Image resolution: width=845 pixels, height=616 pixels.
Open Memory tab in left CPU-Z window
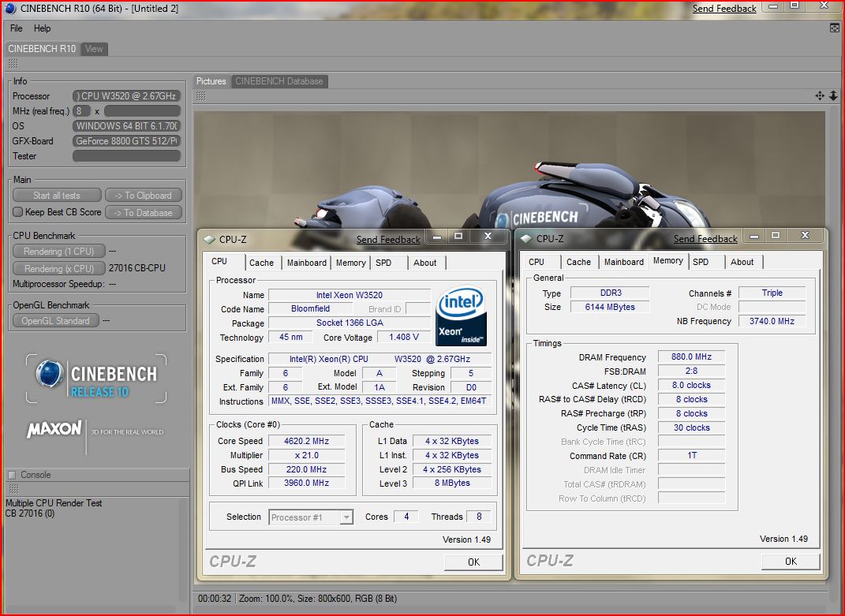tap(351, 263)
